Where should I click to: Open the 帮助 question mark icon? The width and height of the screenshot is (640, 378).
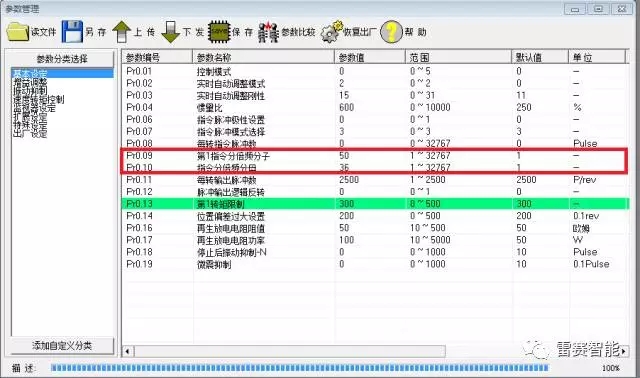click(391, 32)
